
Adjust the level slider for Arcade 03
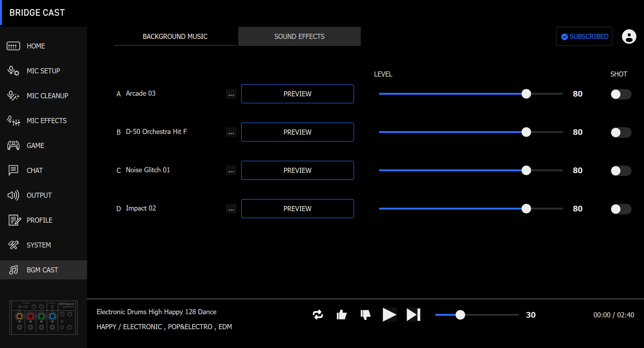click(471, 94)
